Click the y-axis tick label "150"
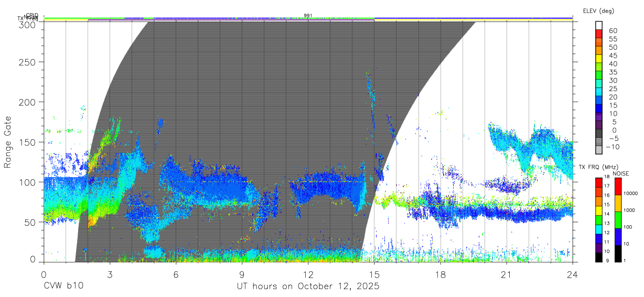The image size is (644, 297). 28,142
